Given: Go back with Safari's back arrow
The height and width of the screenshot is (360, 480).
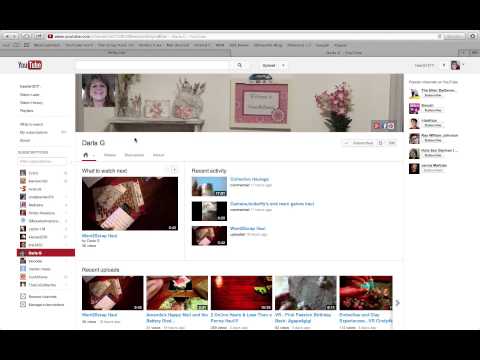Looking at the screenshot, I should pos(7,36).
